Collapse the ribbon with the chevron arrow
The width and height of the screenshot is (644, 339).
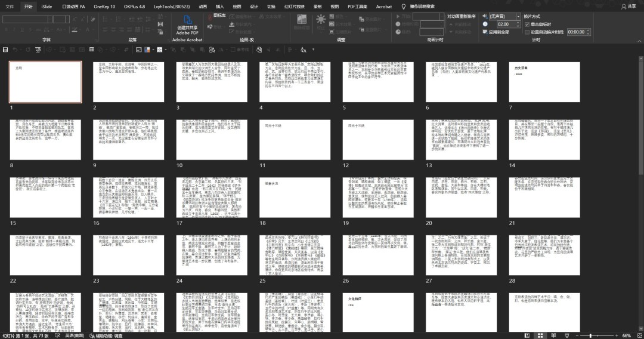(x=639, y=40)
